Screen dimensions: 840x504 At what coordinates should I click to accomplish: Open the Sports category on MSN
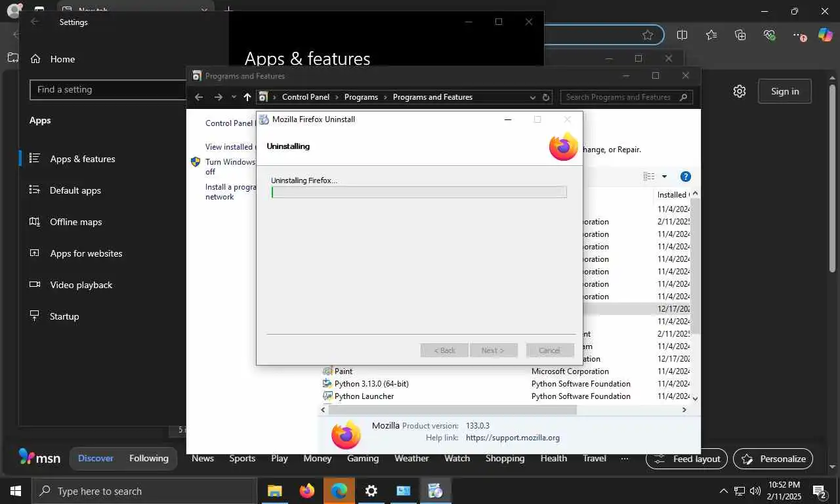(242, 458)
